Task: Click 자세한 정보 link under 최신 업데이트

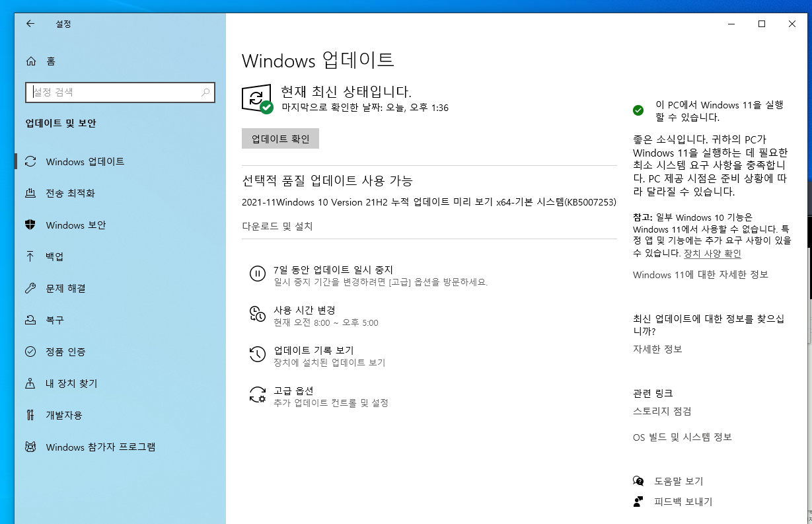Action: point(657,349)
